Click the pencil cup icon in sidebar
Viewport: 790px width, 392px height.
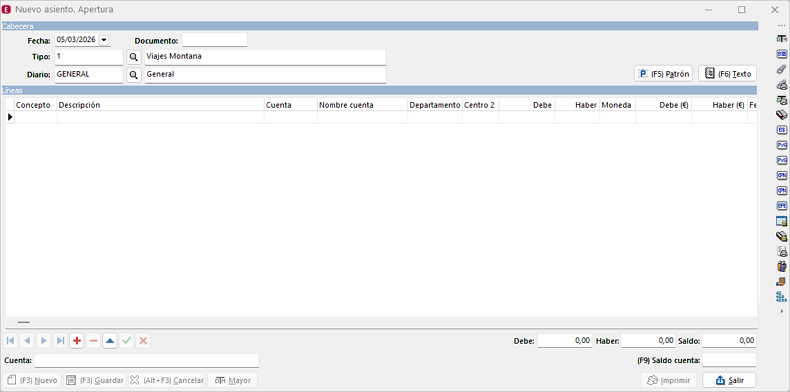781,266
